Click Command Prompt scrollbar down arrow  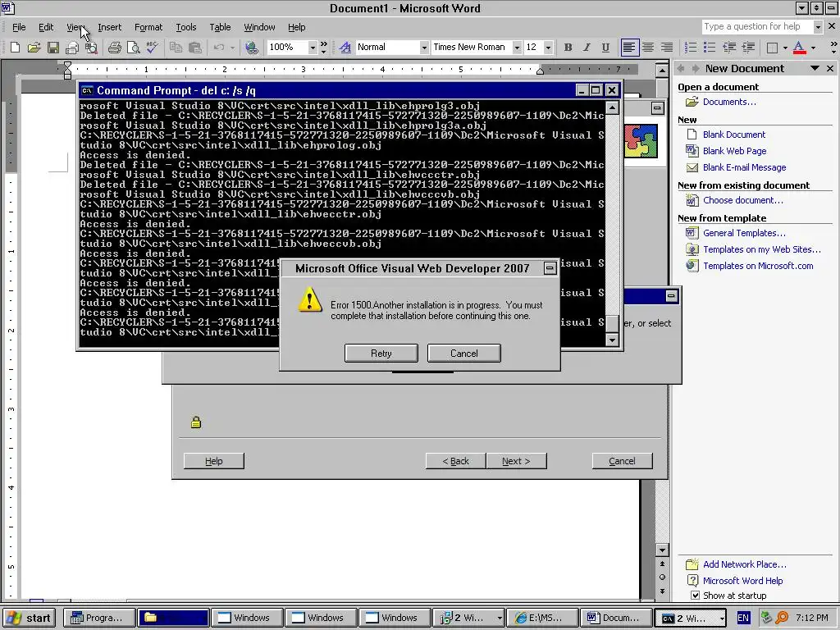(612, 340)
